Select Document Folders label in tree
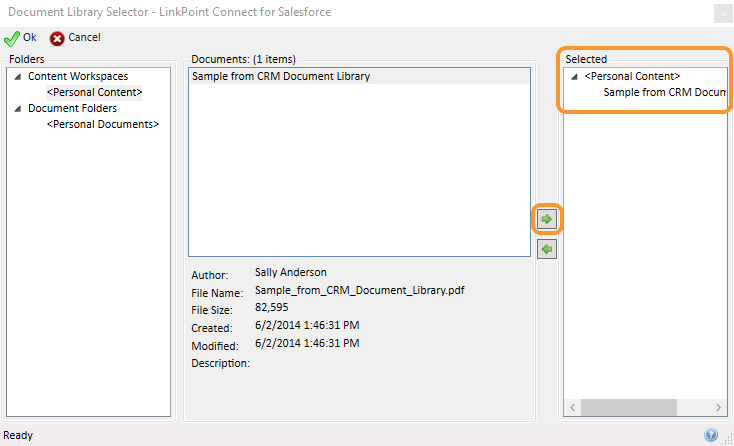The width and height of the screenshot is (734, 446). pos(73,108)
